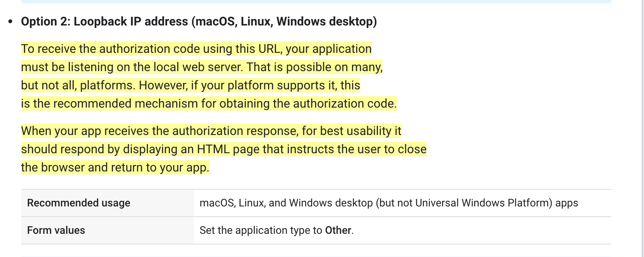
Task: Click "macOS, Linux, and Windows desktop" table value
Action: [286, 203]
